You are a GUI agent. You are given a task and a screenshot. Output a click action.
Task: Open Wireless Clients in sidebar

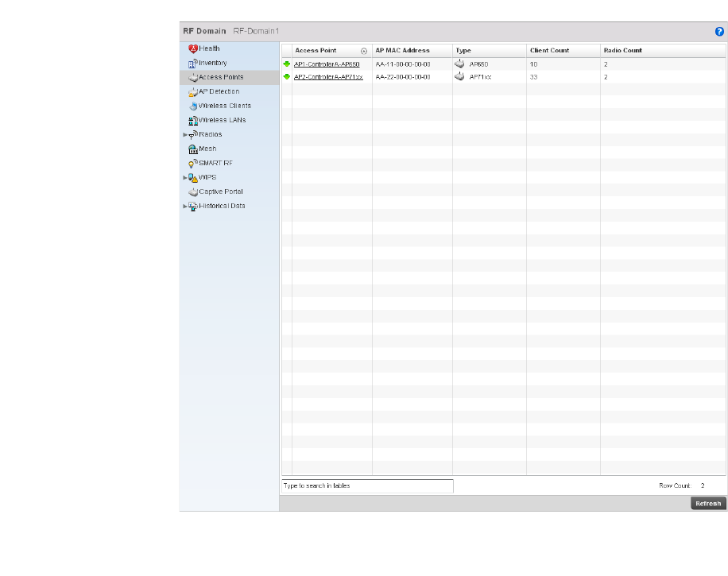(225, 106)
